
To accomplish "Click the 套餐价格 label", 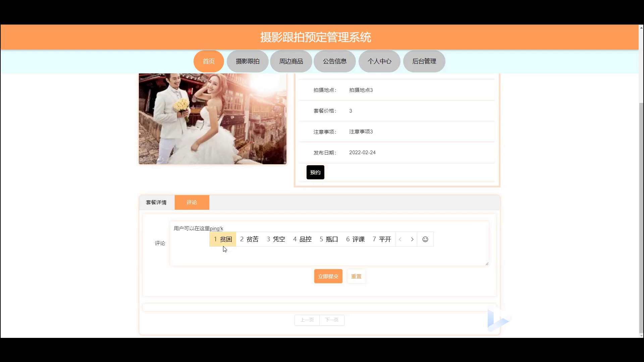I will (325, 111).
